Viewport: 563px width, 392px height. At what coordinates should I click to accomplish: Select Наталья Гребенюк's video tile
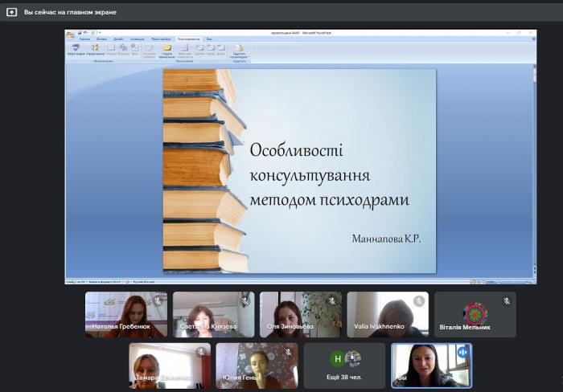click(x=126, y=315)
